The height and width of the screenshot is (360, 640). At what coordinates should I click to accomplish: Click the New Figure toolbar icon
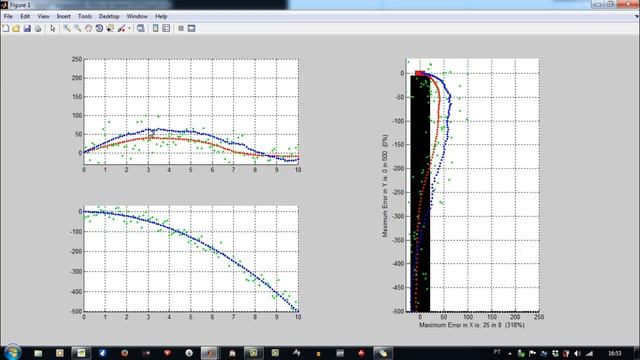tap(6, 28)
